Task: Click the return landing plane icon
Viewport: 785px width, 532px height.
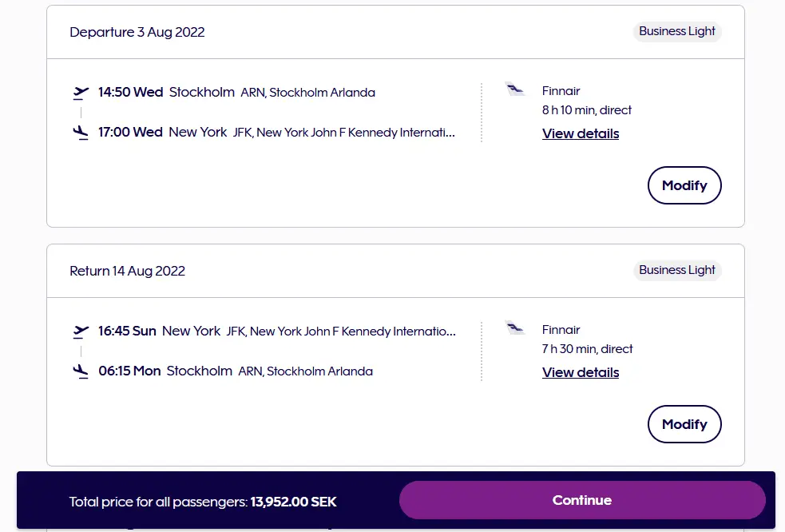Action: (x=81, y=371)
